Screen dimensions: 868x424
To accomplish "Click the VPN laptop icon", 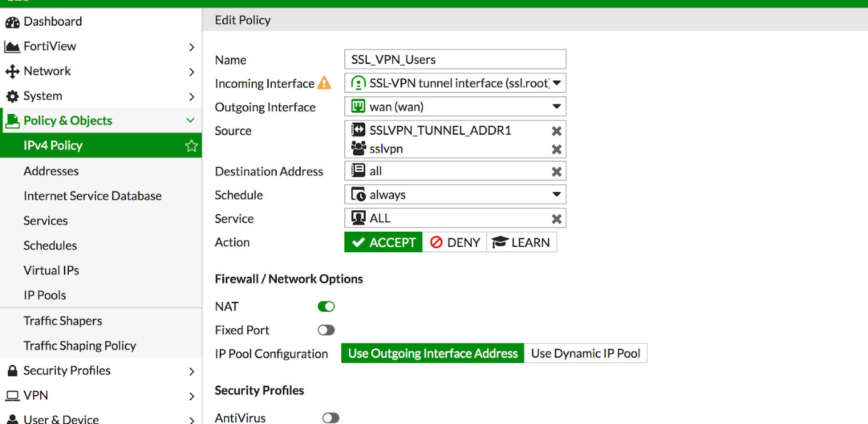I will tap(12, 396).
